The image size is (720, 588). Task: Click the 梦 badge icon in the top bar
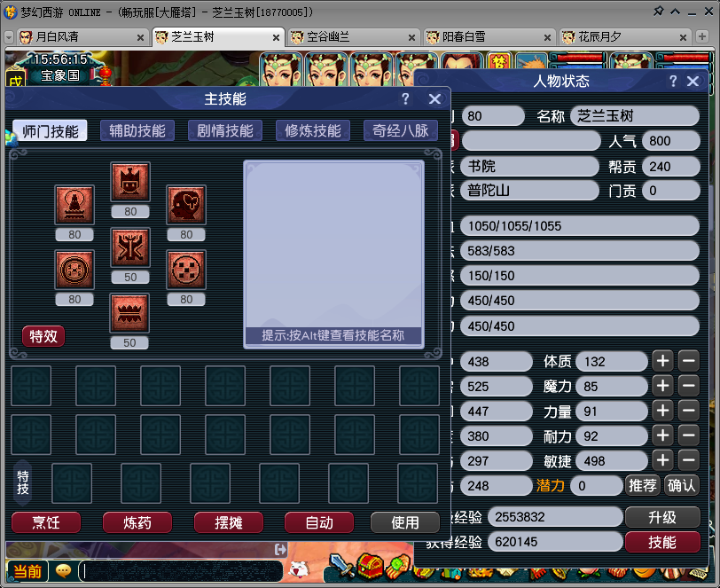click(498, 63)
